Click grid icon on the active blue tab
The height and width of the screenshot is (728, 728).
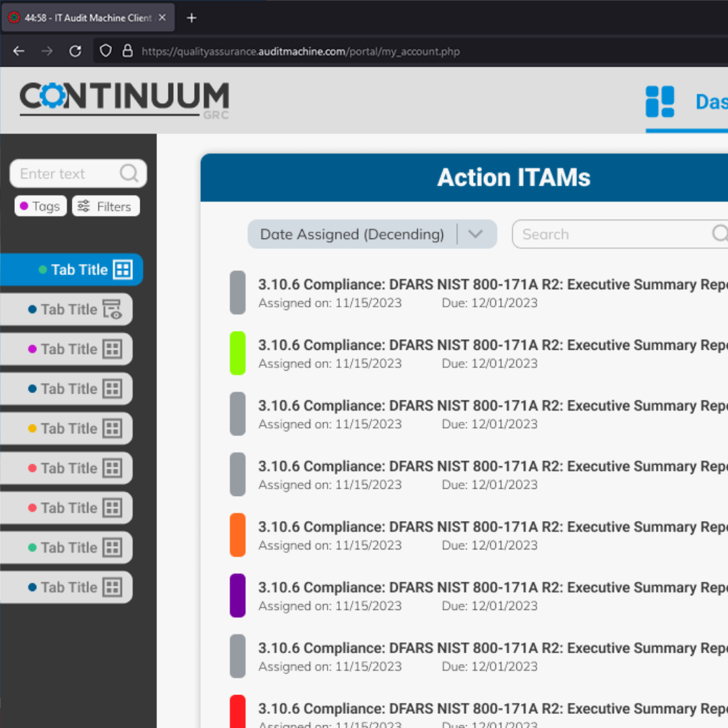coord(123,270)
